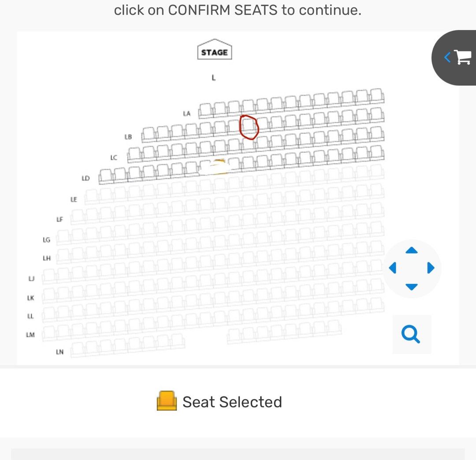The image size is (476, 460).
Task: Pan the seat map left with the left arrow
Action: coord(393,268)
